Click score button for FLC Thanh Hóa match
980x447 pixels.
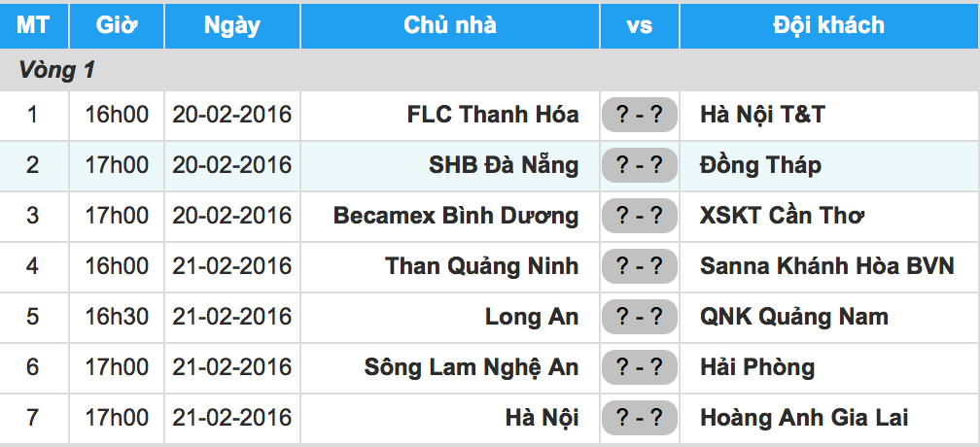coord(639,115)
